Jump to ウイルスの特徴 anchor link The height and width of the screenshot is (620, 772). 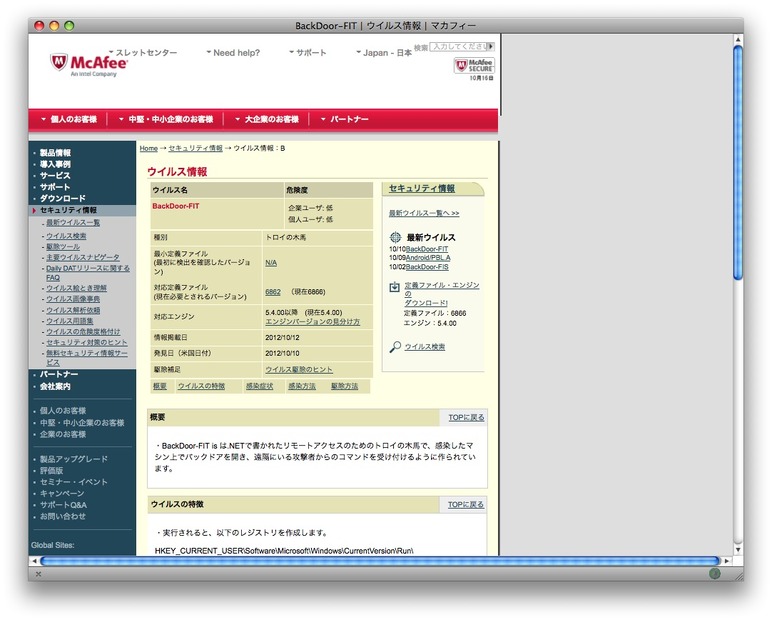201,386
